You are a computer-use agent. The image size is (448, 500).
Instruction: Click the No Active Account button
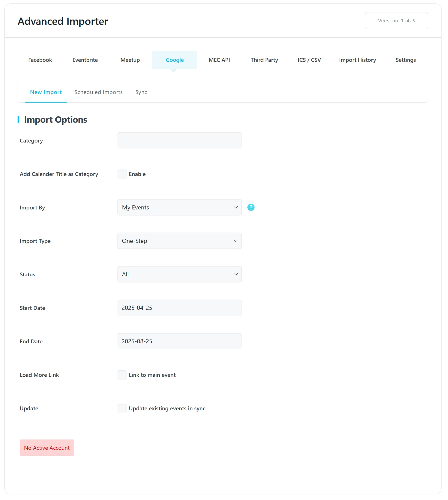tap(47, 447)
